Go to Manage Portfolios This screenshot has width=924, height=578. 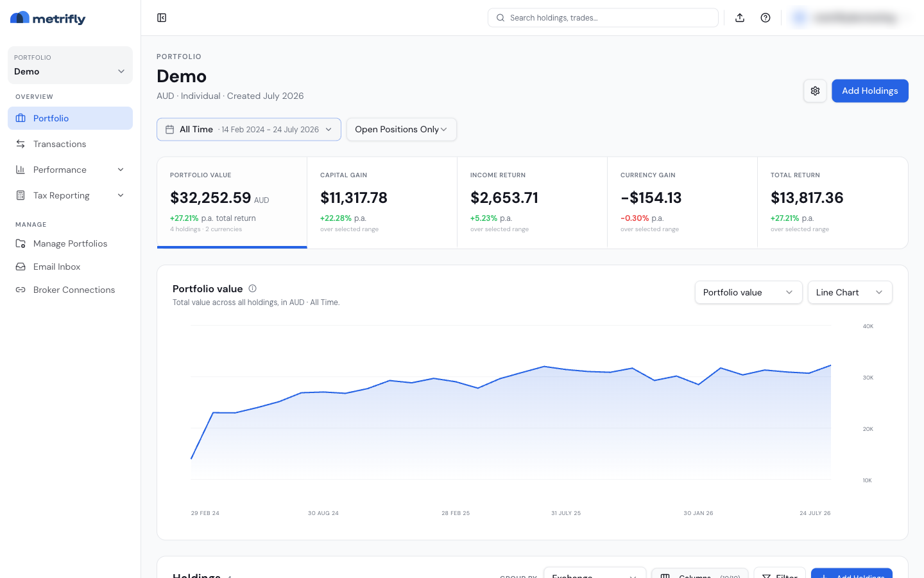[x=70, y=243]
